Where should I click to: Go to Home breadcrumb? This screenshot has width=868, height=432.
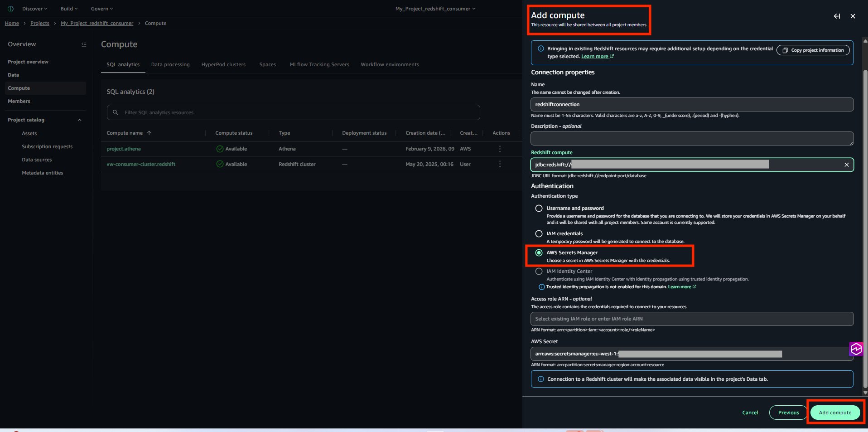[12, 23]
